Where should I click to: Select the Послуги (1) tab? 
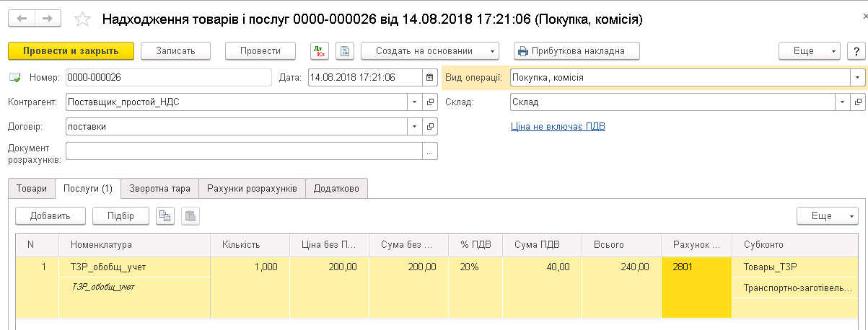pyautogui.click(x=88, y=188)
